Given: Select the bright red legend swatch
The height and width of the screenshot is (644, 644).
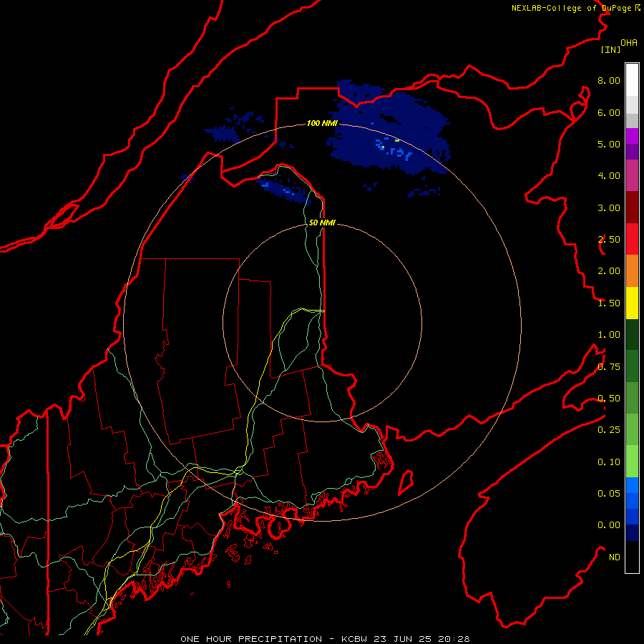Looking at the screenshot, I should 632,239.
